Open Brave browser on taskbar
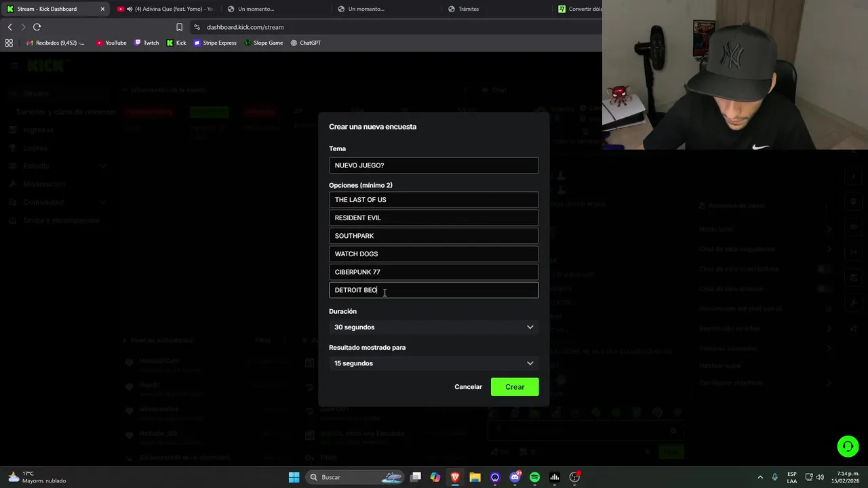This screenshot has height=488, width=868. pos(455,477)
